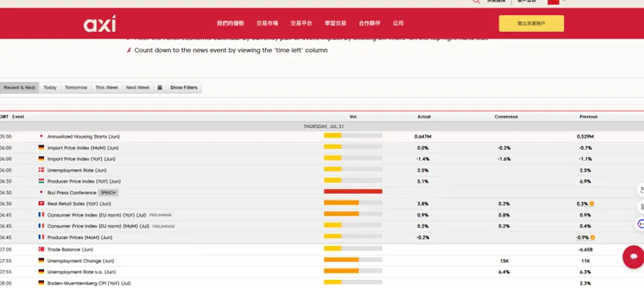Click the yellow open account button
644x288 pixels.
pos(532,23)
